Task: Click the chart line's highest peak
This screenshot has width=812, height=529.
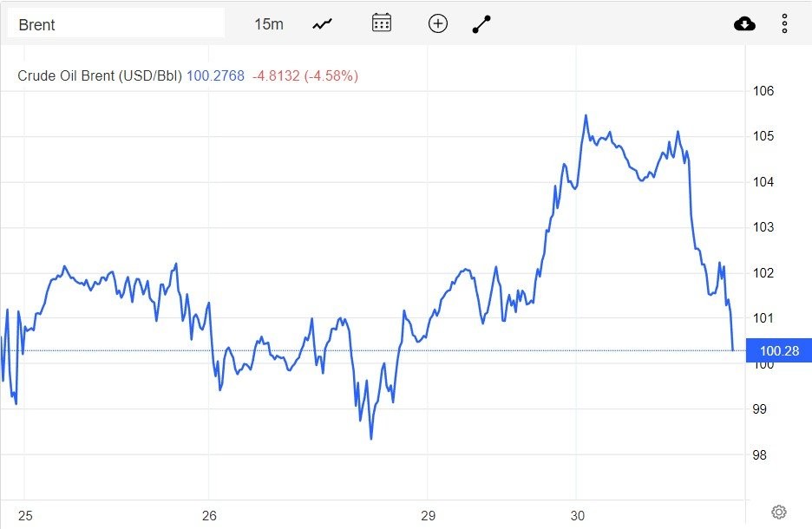Action: click(x=586, y=115)
